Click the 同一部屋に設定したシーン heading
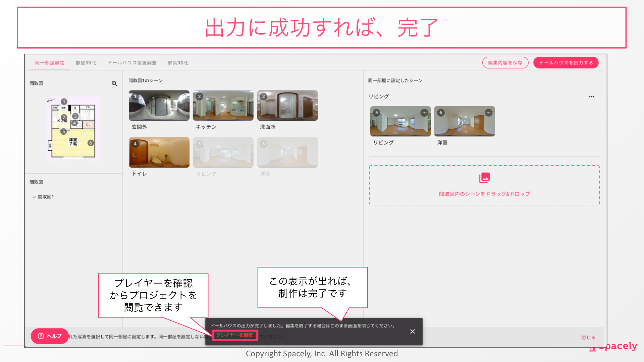 (395, 80)
